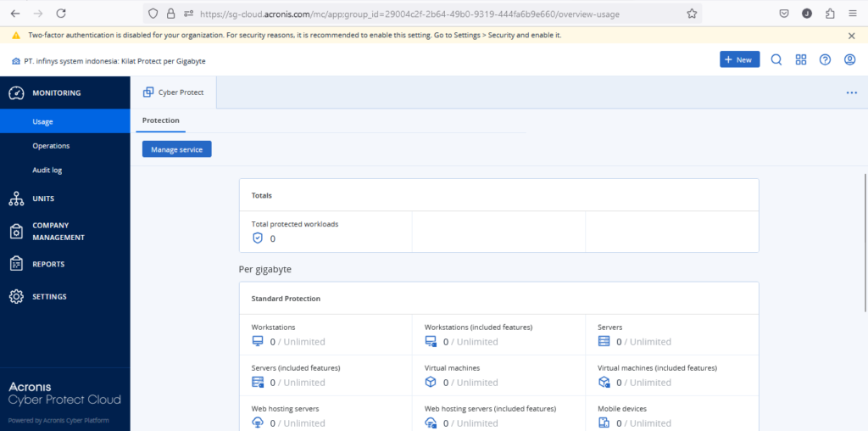Click the Servers rack icon
This screenshot has width=868, height=431.
(x=604, y=342)
